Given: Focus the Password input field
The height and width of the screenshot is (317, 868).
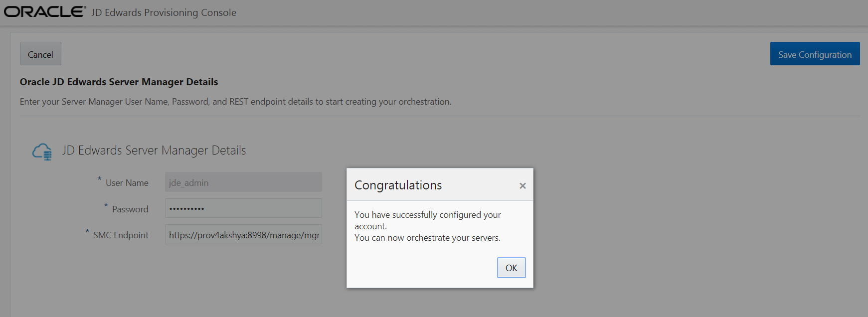Looking at the screenshot, I should [243, 208].
